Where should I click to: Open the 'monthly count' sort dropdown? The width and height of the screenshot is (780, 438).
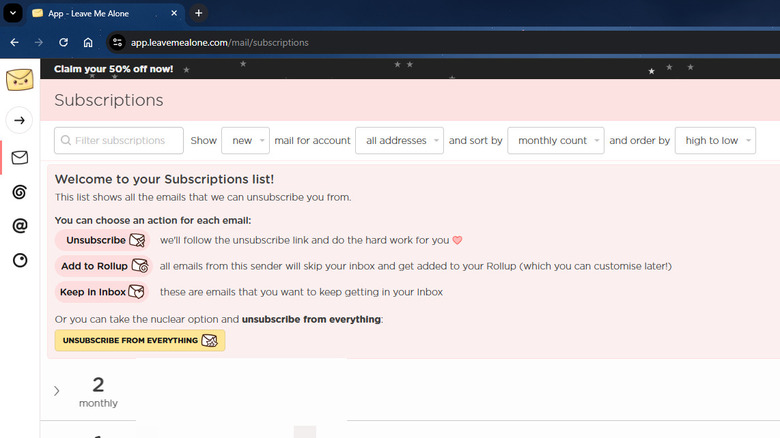[x=556, y=140]
